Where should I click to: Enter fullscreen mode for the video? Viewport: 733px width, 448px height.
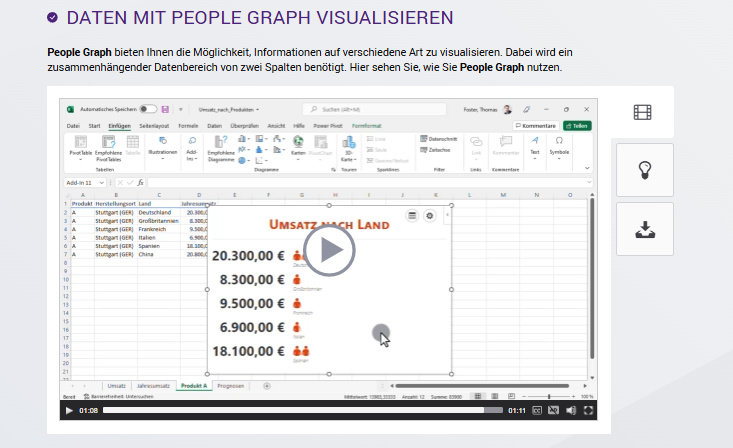589,411
